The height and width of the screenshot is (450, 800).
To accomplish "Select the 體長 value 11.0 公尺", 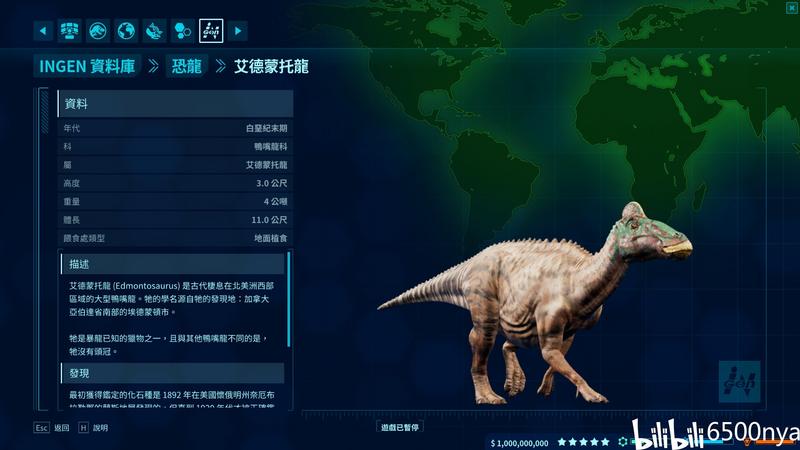I will tap(269, 220).
